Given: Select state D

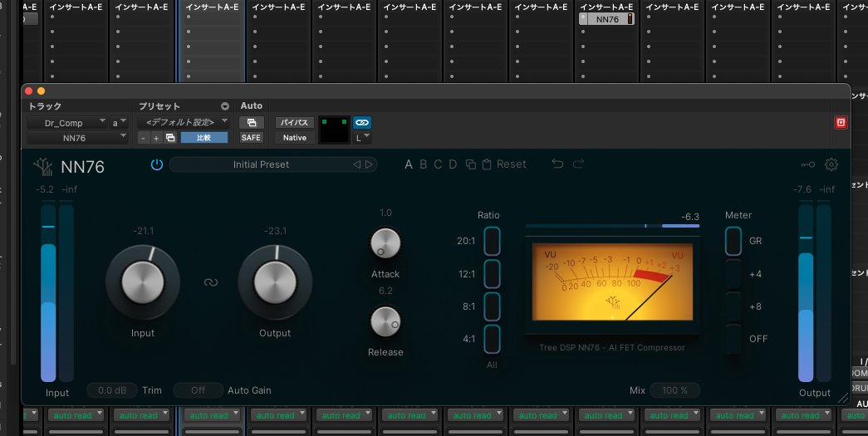Looking at the screenshot, I should click(x=453, y=164).
